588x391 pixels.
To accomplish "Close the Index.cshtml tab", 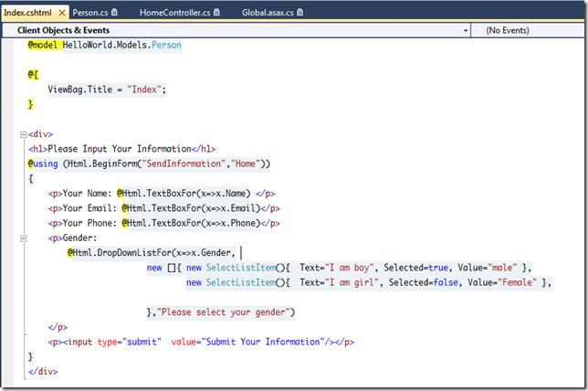I will point(62,13).
